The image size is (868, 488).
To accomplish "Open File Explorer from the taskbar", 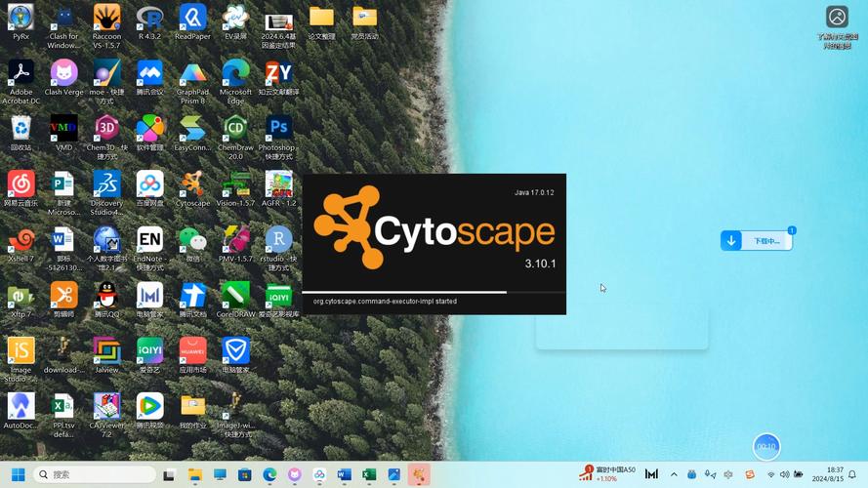I will tap(194, 474).
